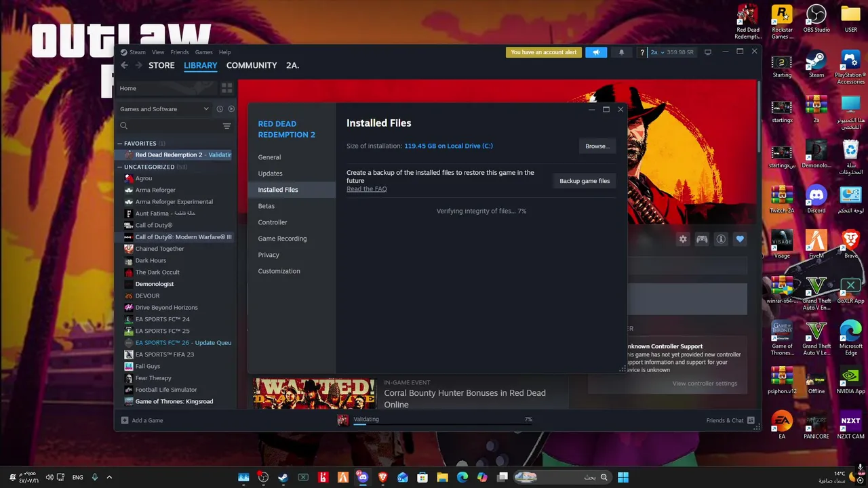Click the question mark help icon
868x488 pixels.
642,52
